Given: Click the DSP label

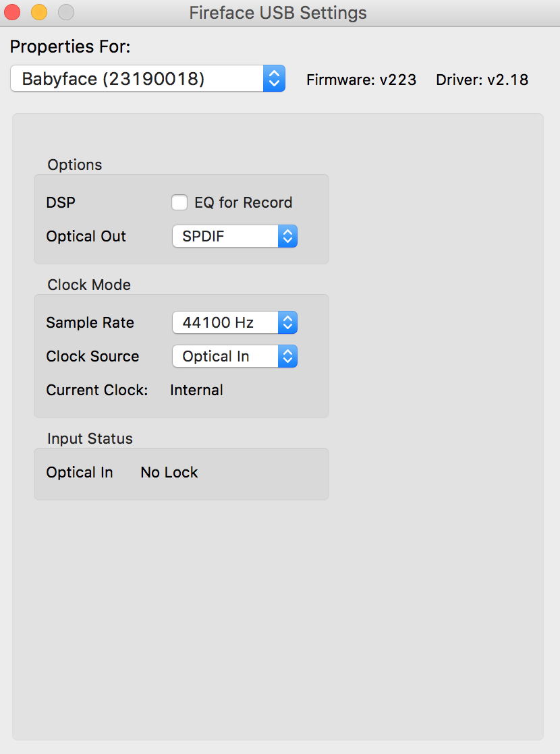Looking at the screenshot, I should pos(61,202).
